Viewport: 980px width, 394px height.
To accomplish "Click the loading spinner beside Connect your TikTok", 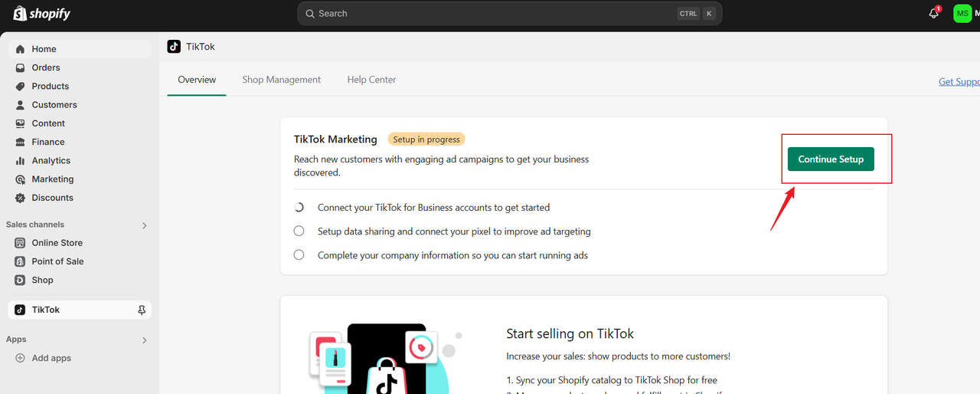I will 299,208.
